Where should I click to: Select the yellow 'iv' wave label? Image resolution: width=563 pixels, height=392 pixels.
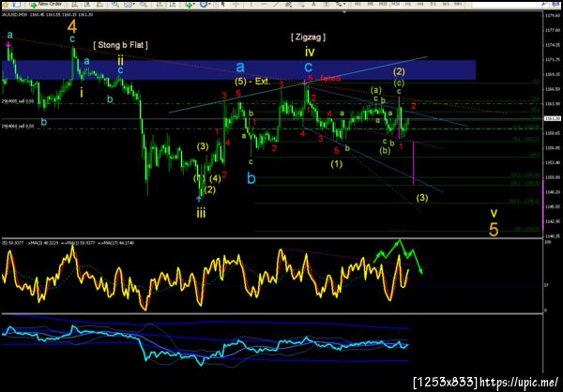(x=310, y=53)
